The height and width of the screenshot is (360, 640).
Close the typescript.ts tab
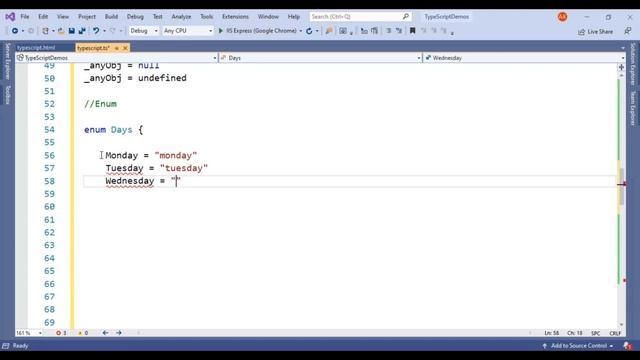click(125, 48)
